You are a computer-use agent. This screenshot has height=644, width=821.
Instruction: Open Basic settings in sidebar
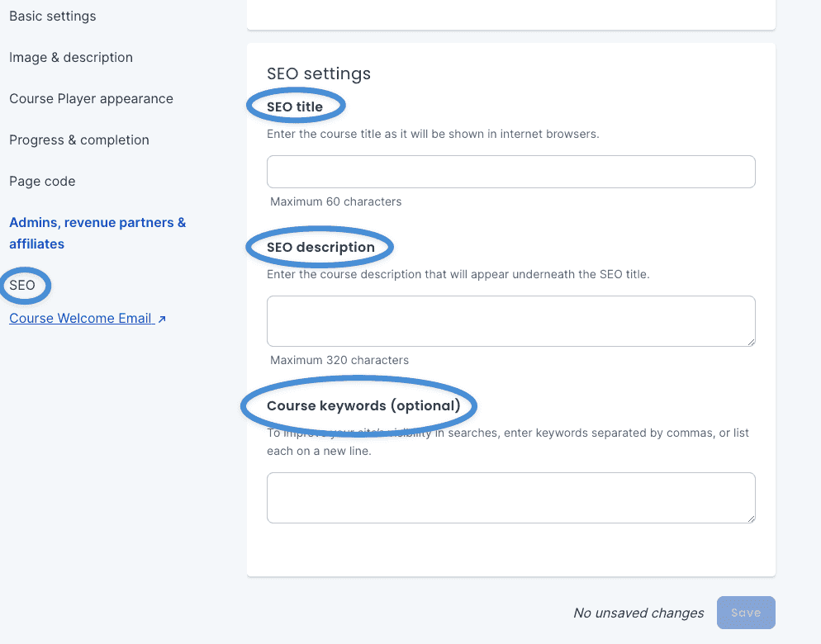click(52, 17)
